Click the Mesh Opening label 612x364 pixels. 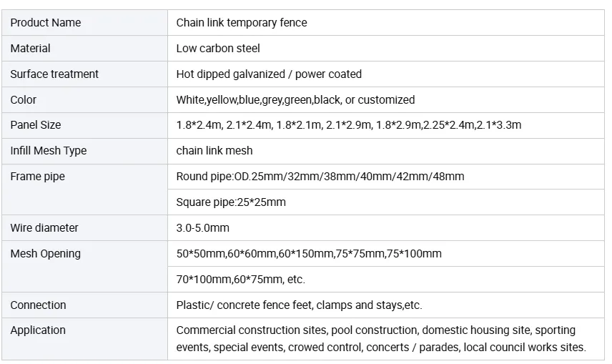coord(45,254)
